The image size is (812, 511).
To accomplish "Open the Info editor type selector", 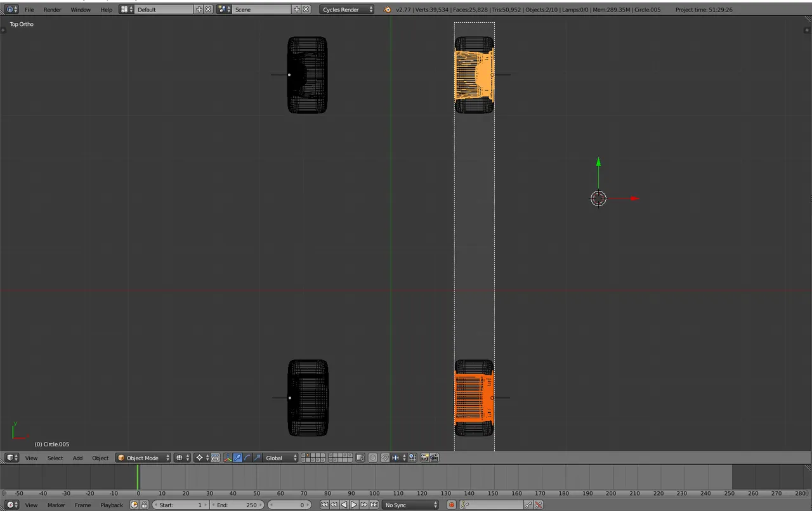I will [x=12, y=10].
